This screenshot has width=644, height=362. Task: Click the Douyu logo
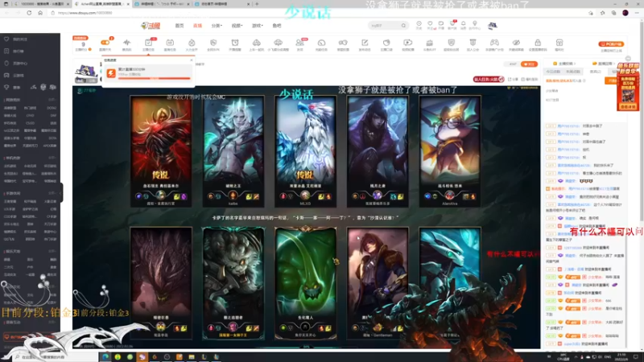click(151, 26)
